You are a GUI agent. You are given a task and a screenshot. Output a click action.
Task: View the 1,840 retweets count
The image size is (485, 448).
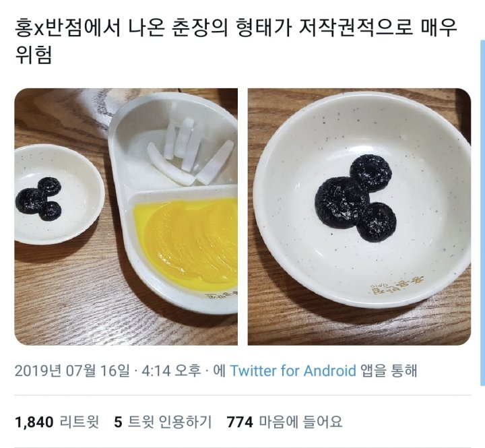point(57,422)
